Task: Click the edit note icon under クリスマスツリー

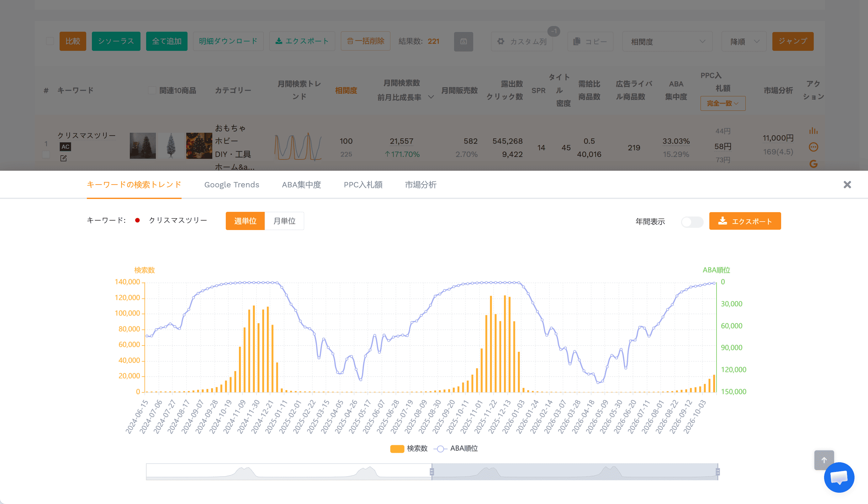Action: pyautogui.click(x=63, y=158)
